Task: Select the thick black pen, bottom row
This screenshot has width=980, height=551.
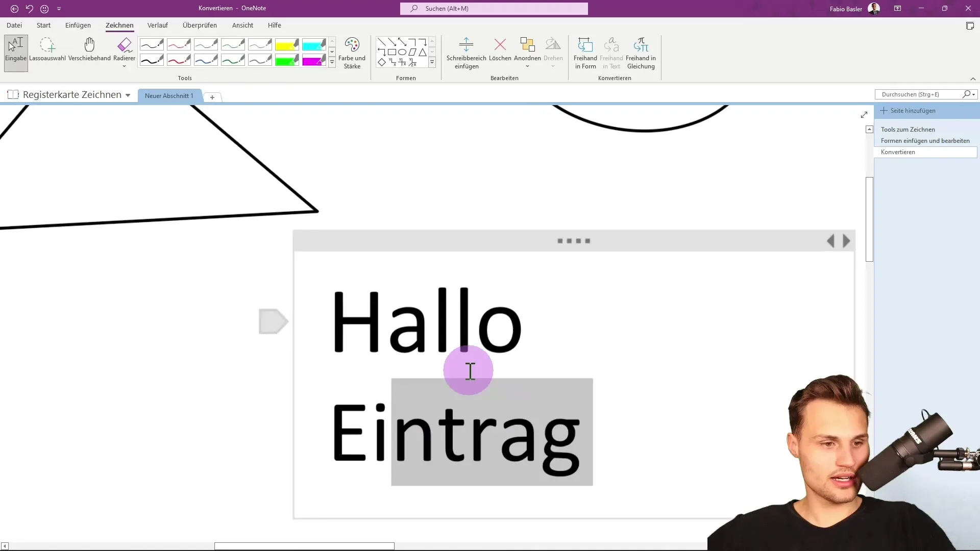Action: click(152, 60)
